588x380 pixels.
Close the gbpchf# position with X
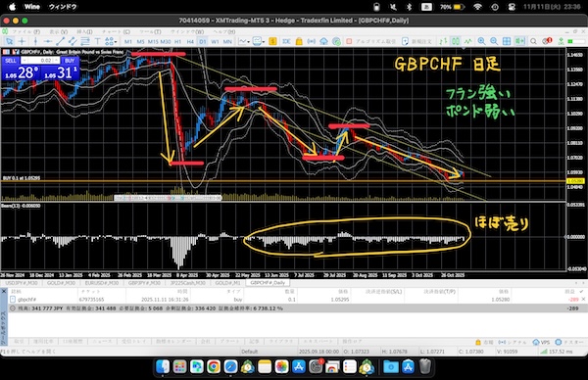(583, 299)
